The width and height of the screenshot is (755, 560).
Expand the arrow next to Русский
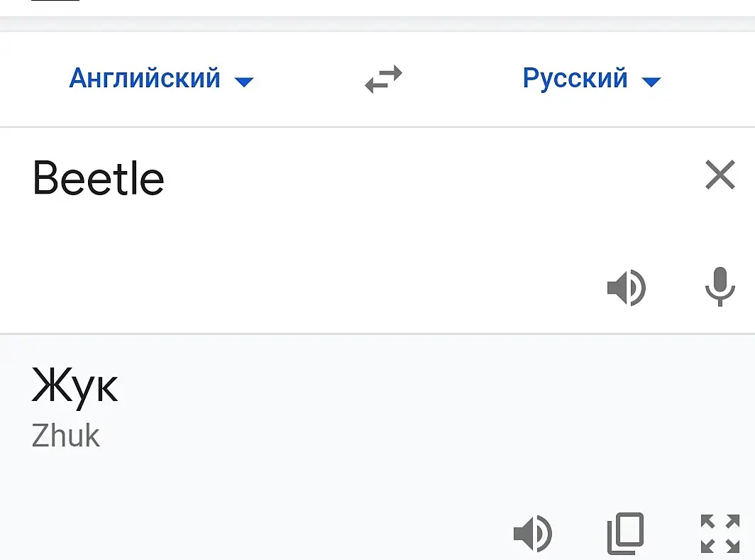(651, 82)
